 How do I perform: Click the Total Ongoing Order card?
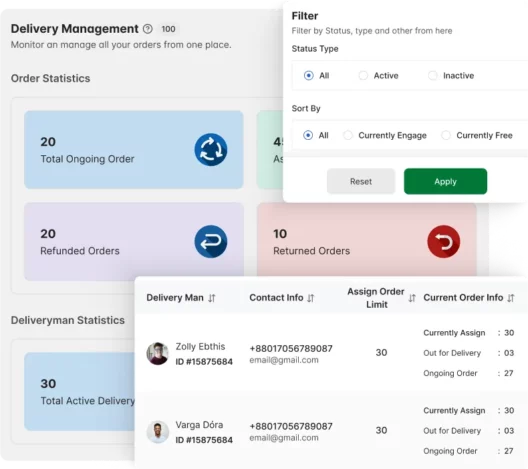pos(134,149)
